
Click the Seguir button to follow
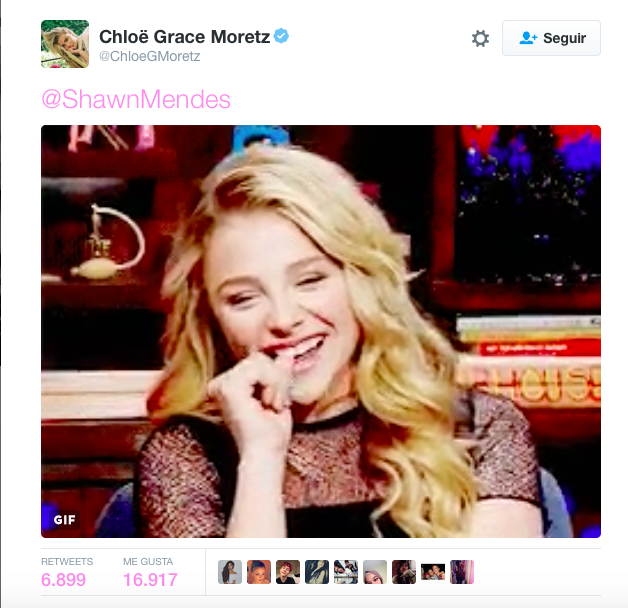click(551, 38)
